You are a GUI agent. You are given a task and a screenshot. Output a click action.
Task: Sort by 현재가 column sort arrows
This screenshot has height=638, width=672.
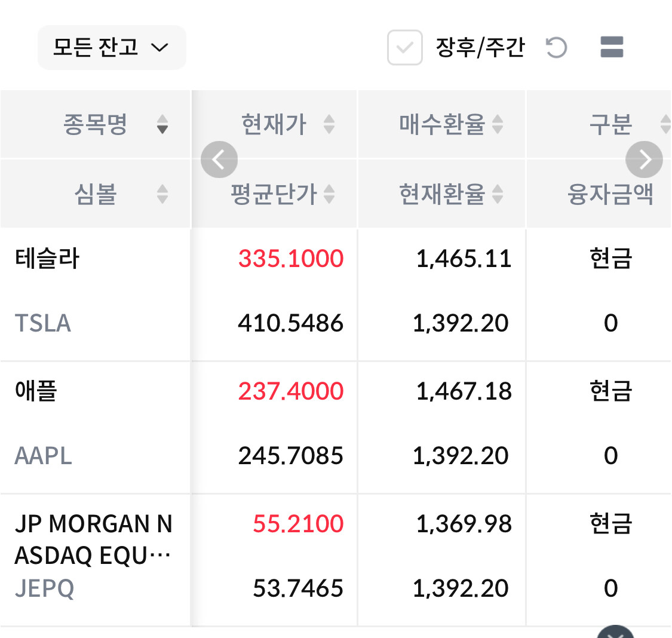coord(329,124)
